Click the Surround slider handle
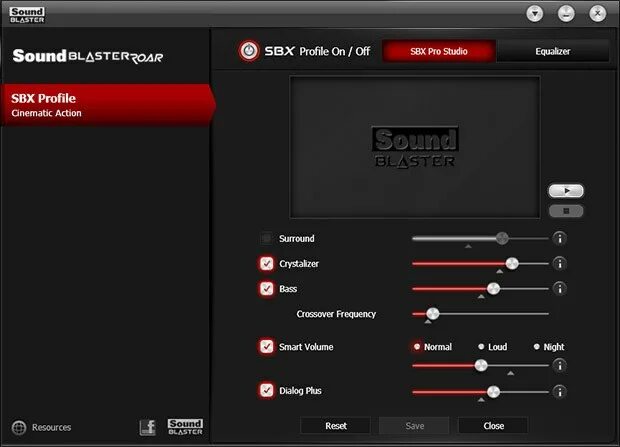The width and height of the screenshot is (620, 447). pyautogui.click(x=502, y=238)
